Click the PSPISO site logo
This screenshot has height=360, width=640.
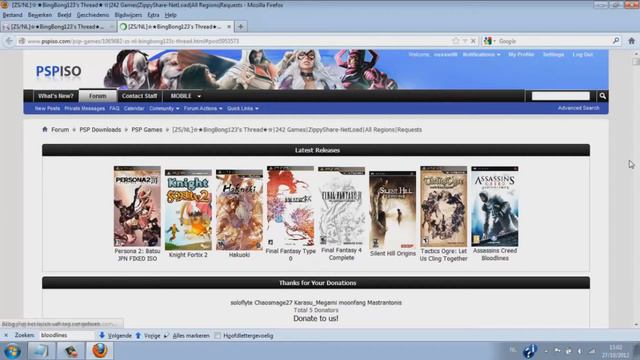(59, 71)
